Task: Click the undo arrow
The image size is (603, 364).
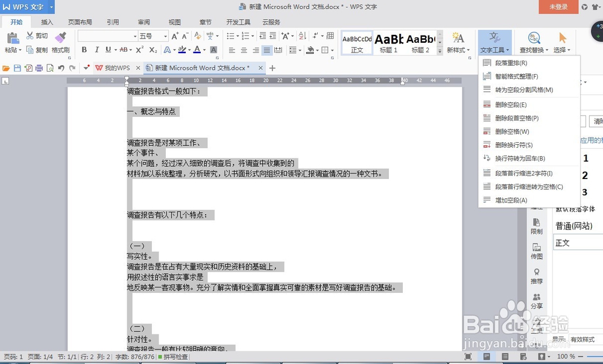Action: (61, 68)
